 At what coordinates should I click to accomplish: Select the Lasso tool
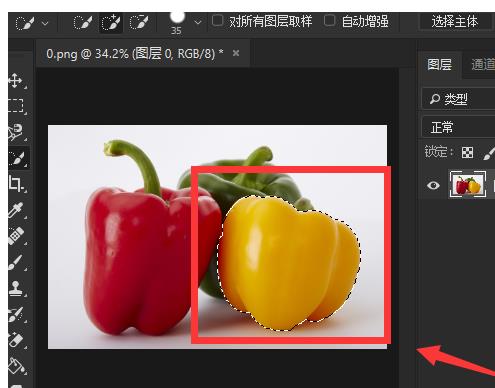click(15, 132)
